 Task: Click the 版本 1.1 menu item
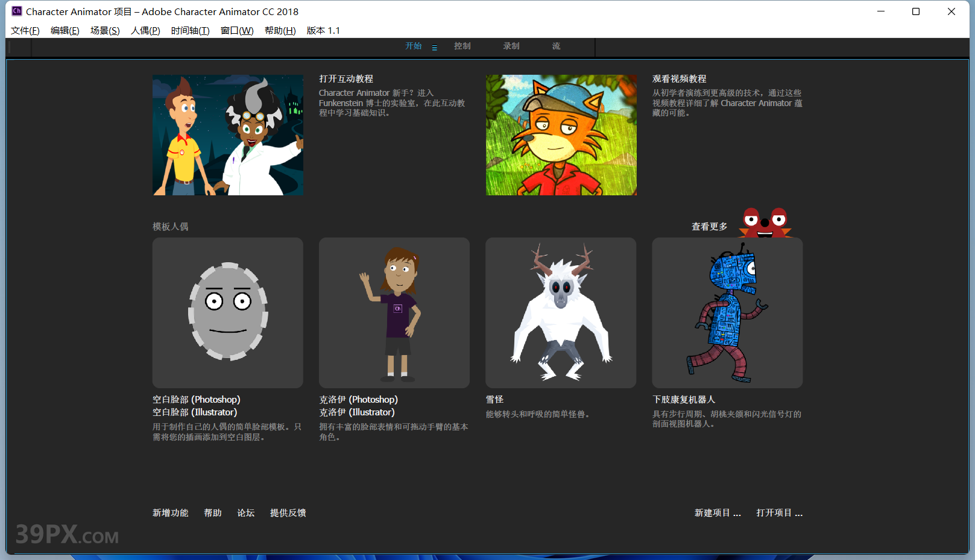(x=323, y=31)
